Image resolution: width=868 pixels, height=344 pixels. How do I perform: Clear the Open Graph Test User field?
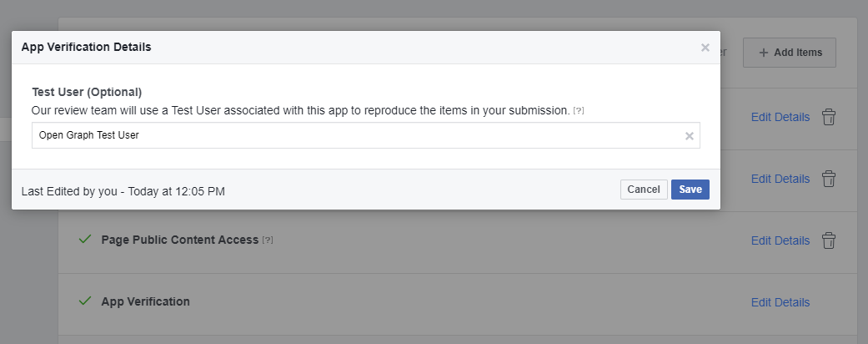click(690, 136)
